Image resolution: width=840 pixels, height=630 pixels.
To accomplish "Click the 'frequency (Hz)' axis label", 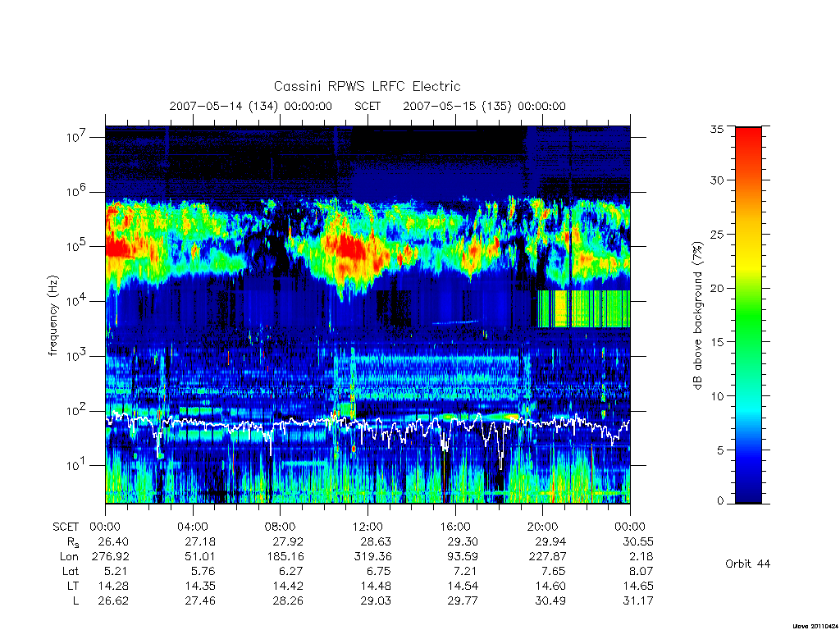I will point(52,316).
